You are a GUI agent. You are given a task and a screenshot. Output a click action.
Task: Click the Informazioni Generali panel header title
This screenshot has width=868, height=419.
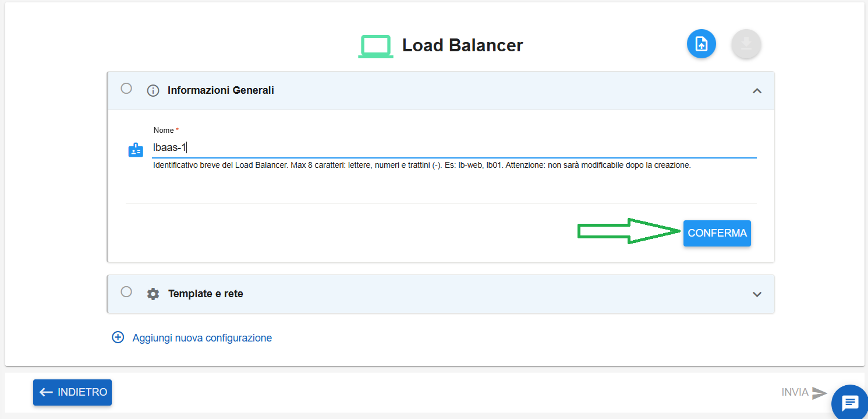point(221,90)
